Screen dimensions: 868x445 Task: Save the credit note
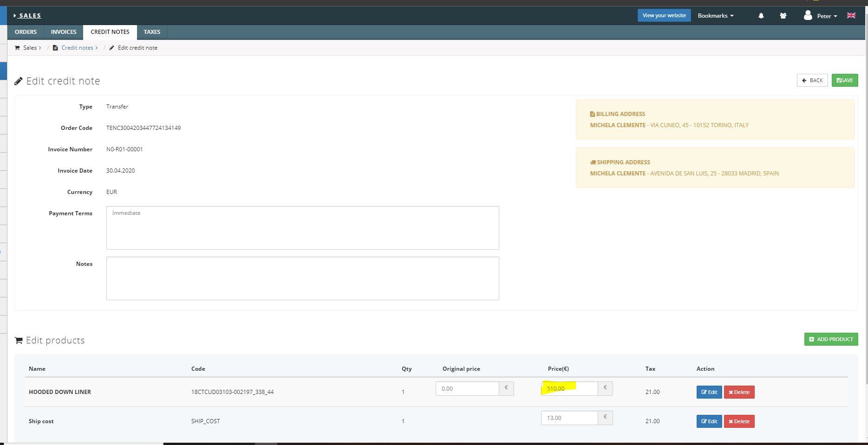845,80
